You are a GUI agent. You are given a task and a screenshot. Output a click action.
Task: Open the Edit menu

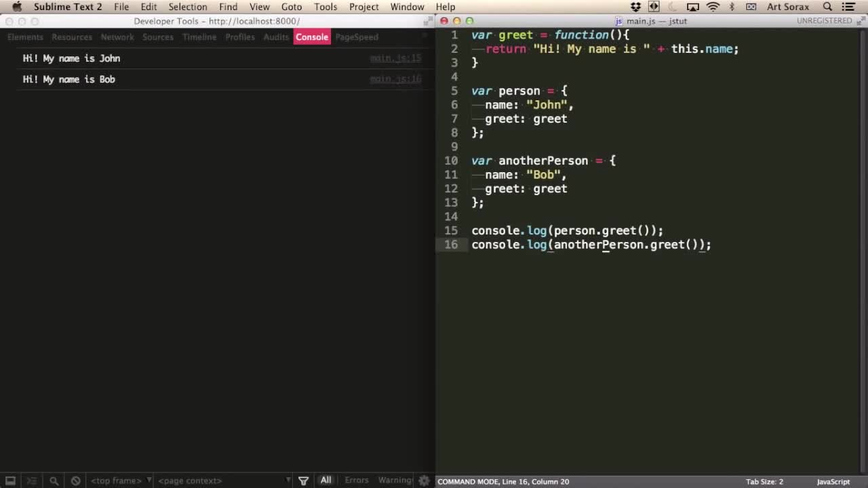(x=149, y=7)
